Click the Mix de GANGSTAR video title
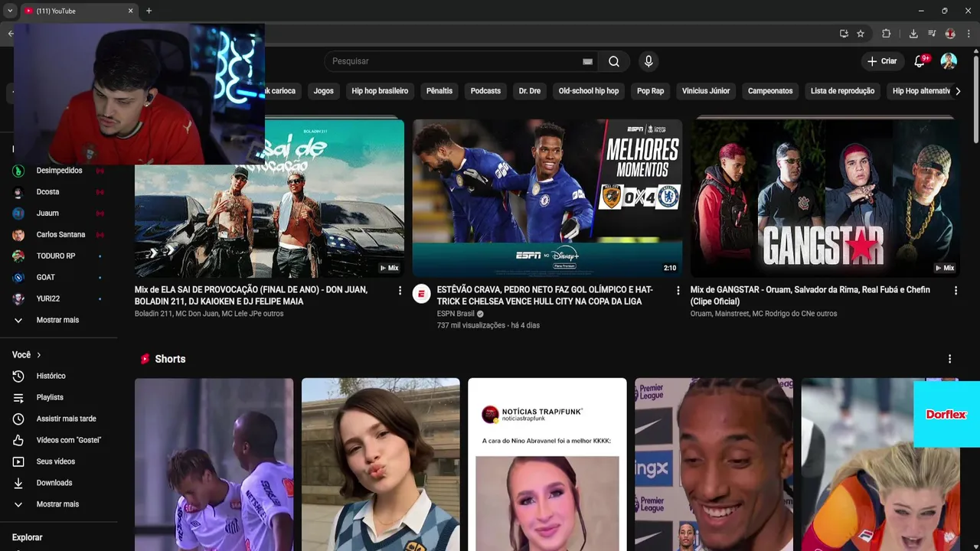The height and width of the screenshot is (551, 980). pos(810,295)
